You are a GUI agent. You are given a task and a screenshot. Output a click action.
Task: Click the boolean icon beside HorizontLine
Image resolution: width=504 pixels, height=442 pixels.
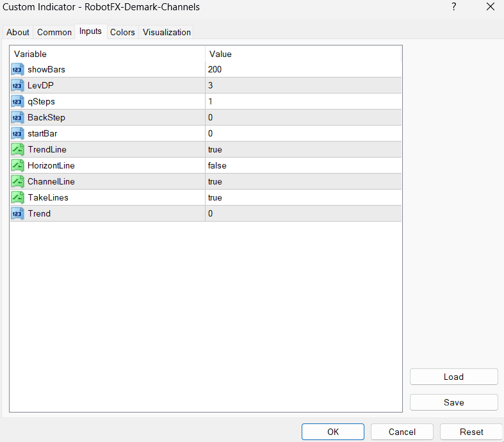coord(17,165)
